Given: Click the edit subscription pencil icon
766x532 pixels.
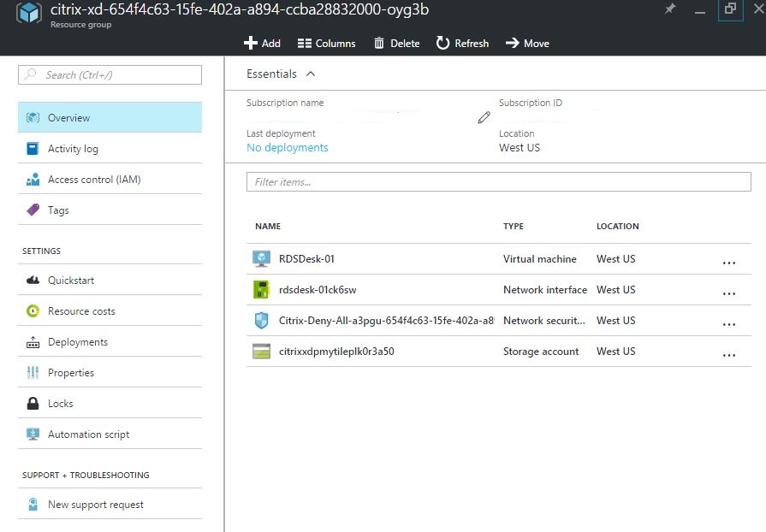Looking at the screenshot, I should (x=484, y=117).
